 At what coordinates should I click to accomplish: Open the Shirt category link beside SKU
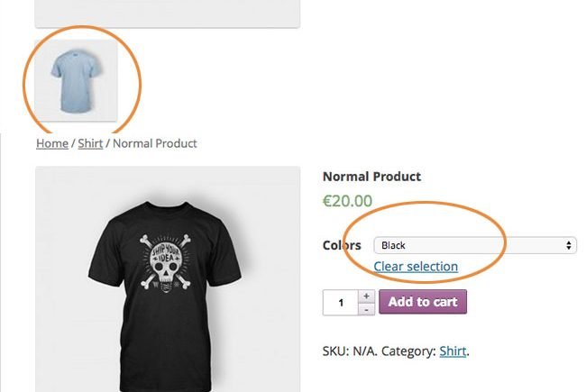[x=453, y=351]
